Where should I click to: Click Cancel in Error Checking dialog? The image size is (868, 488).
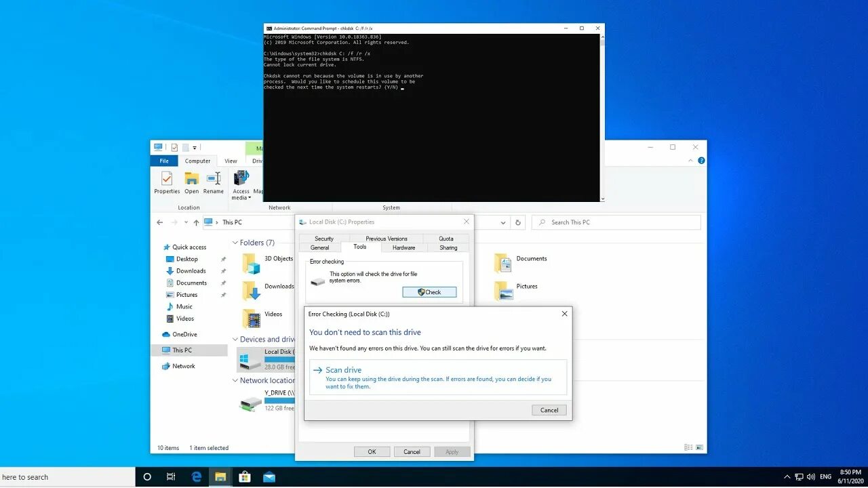pos(549,410)
